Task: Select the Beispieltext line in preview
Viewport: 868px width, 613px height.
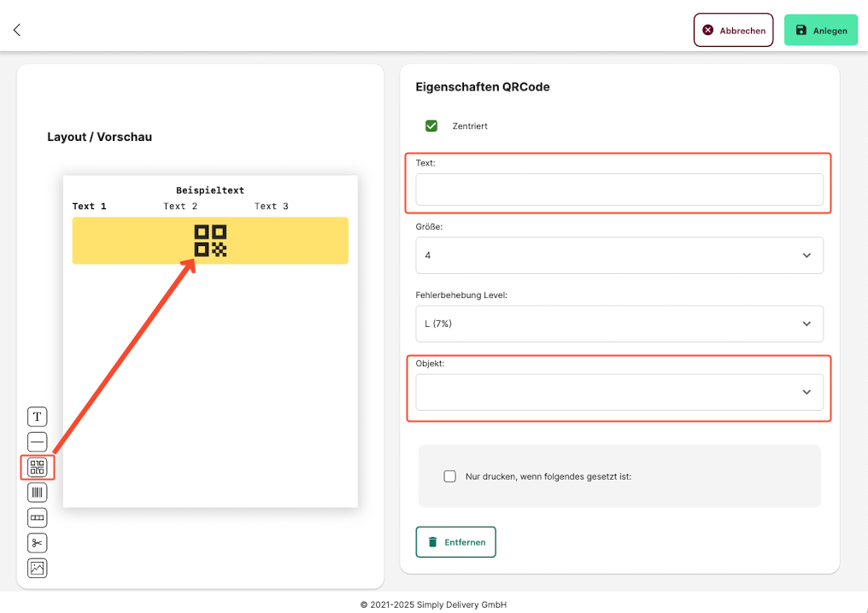Action: pos(210,190)
